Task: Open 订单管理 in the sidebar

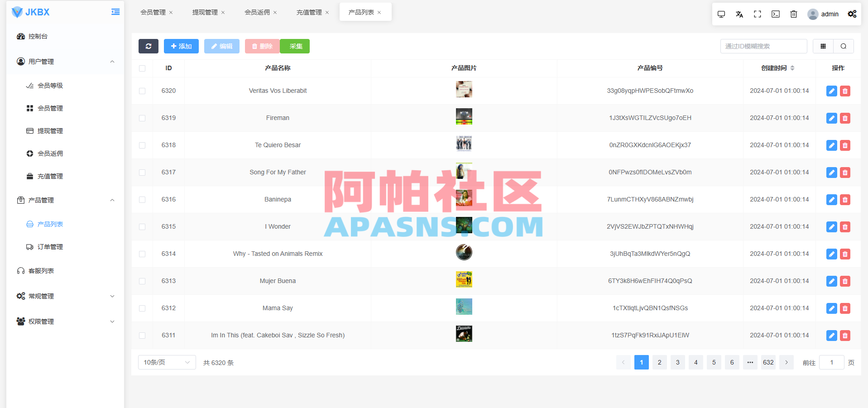Action: tap(65, 247)
